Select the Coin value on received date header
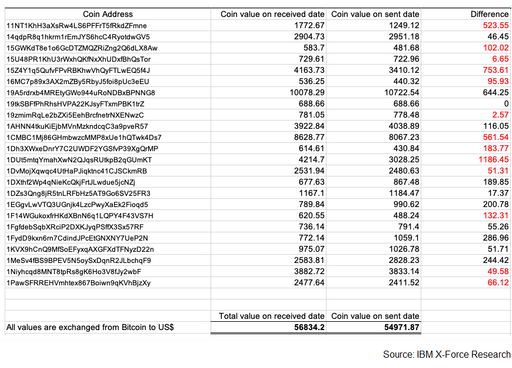Image resolution: width=512 pixels, height=368 pixels. 272,14
